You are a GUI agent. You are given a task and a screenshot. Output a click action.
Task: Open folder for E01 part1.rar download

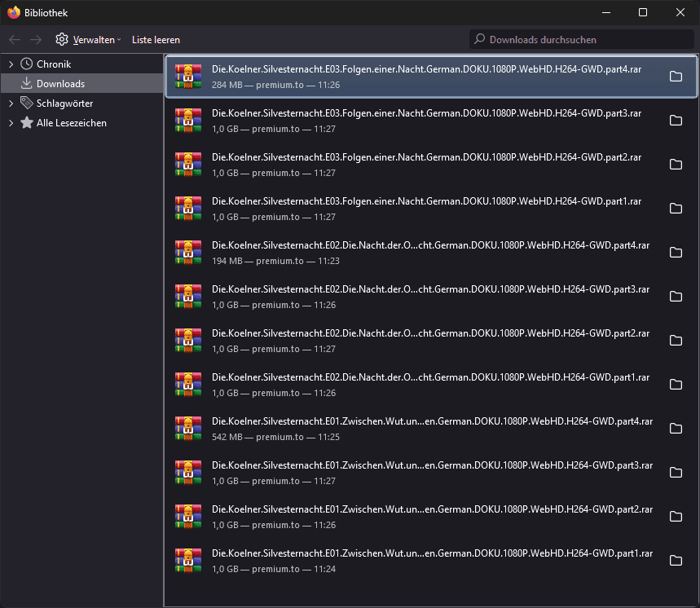(x=676, y=560)
